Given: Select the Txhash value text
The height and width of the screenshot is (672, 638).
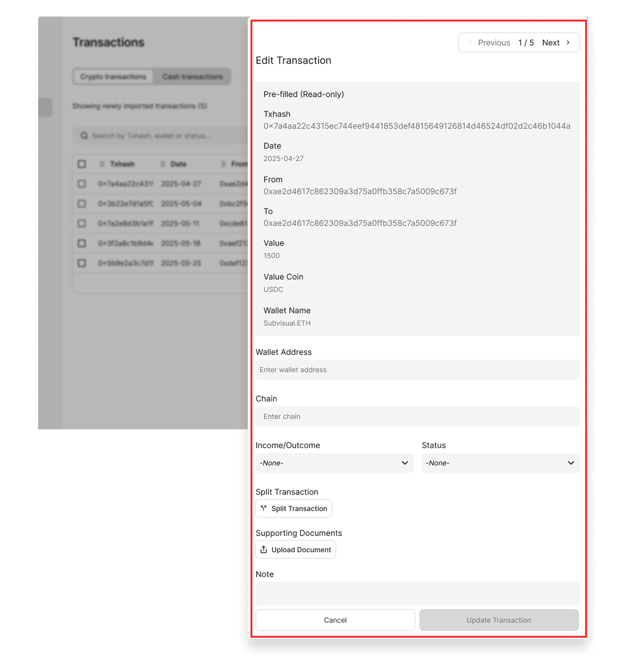Looking at the screenshot, I should [417, 126].
